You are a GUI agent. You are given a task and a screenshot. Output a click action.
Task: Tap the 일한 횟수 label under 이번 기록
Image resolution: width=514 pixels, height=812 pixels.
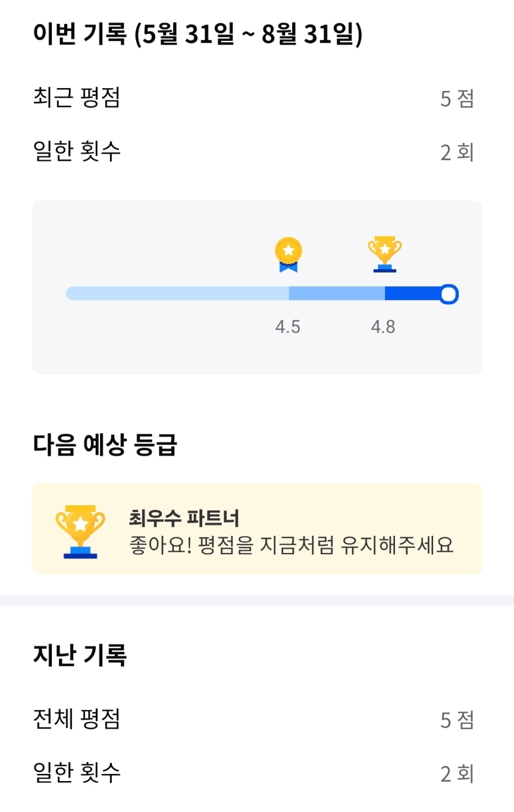pos(77,151)
